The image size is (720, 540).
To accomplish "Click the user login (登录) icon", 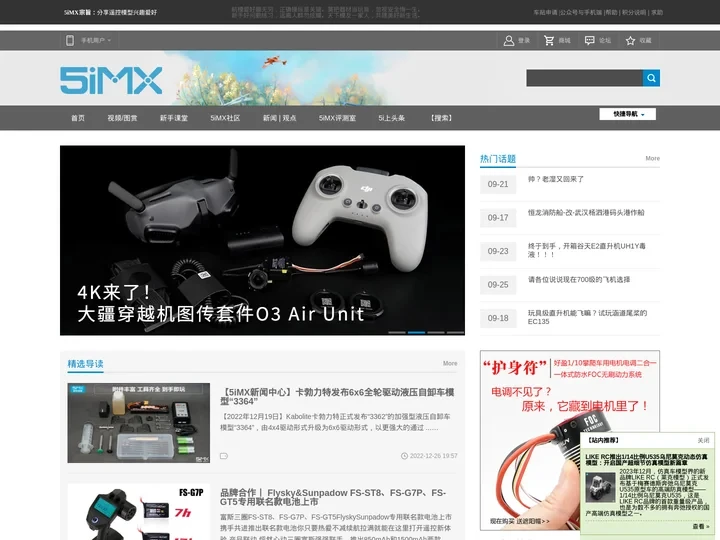I will (x=509, y=40).
